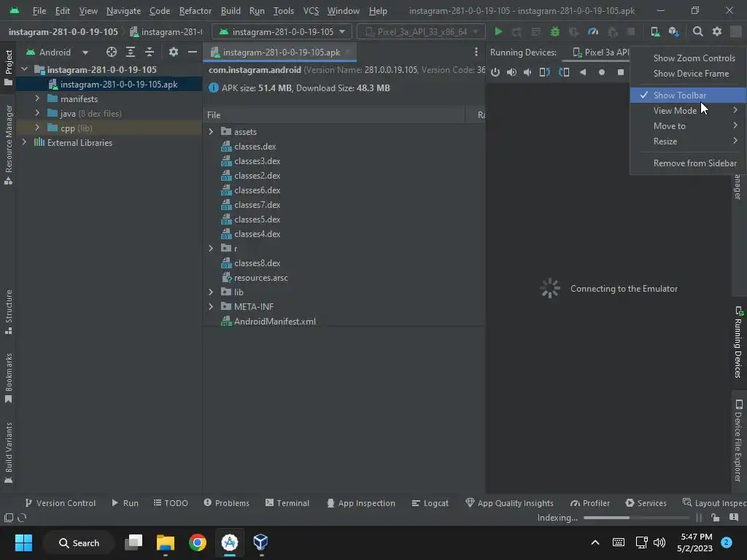The height and width of the screenshot is (560, 747).
Task: Open the profiler gauge icon in toolbar
Action: 593,32
